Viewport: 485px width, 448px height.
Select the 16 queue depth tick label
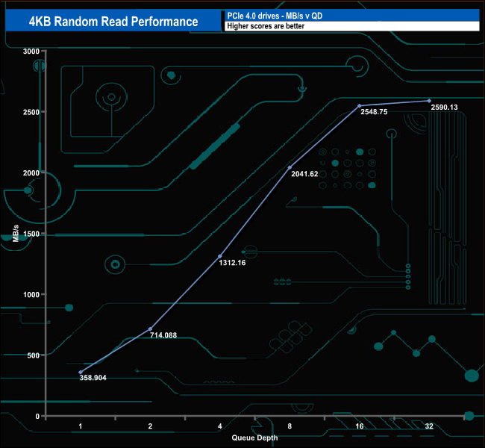click(x=360, y=426)
